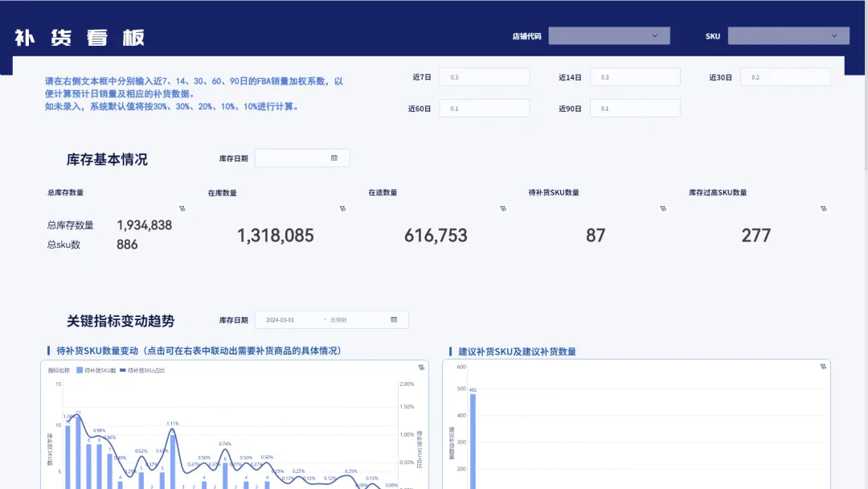Open the 店铺代码 dropdown
Image resolution: width=868 pixels, height=489 pixels.
[609, 36]
